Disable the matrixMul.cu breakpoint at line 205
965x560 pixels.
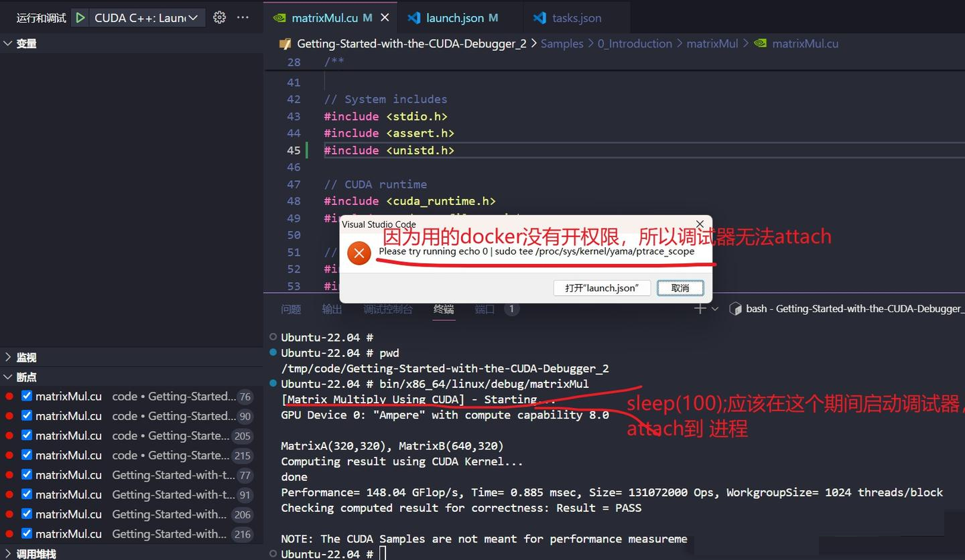pyautogui.click(x=27, y=435)
